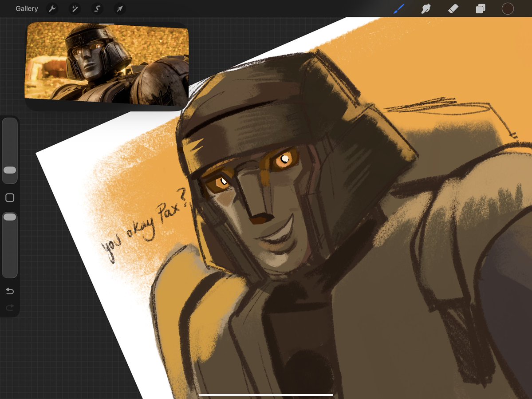532x399 pixels.
Task: Click the brush opacity slider handle
Action: [x=10, y=217]
